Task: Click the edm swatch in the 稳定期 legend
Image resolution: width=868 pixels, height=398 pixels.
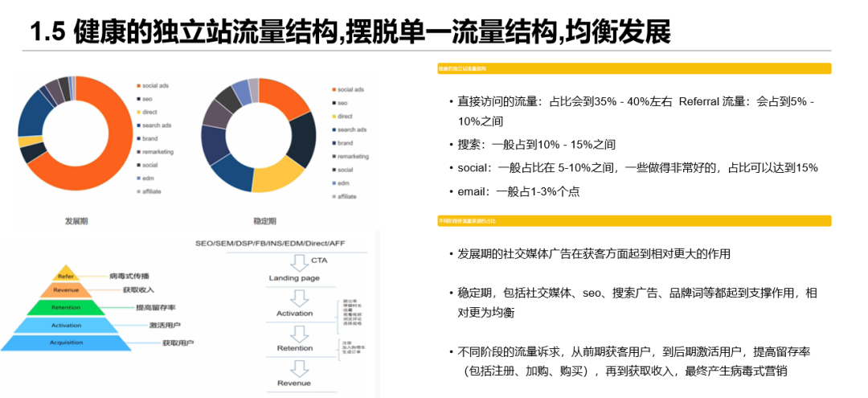Action: pyautogui.click(x=334, y=183)
